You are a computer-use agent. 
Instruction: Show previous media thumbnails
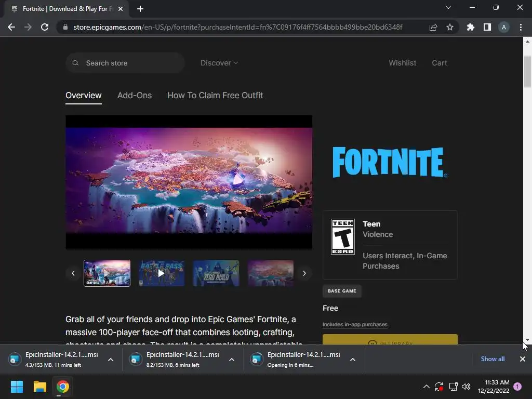73,273
